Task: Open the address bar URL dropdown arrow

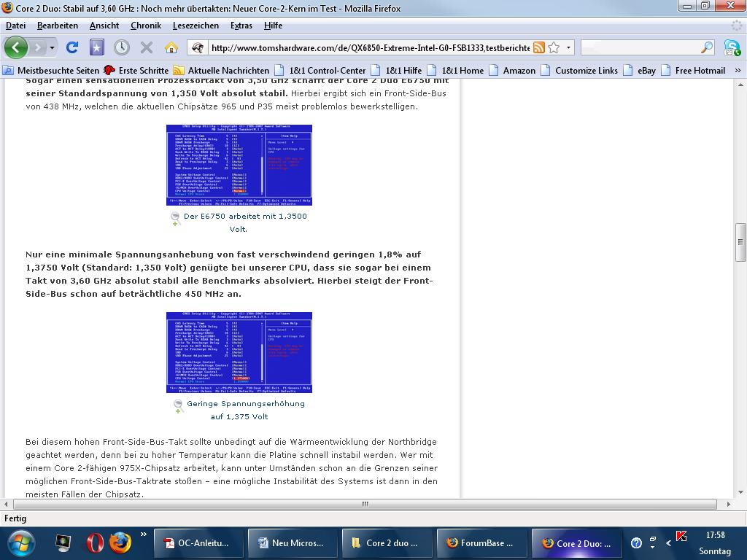Action: click(568, 47)
